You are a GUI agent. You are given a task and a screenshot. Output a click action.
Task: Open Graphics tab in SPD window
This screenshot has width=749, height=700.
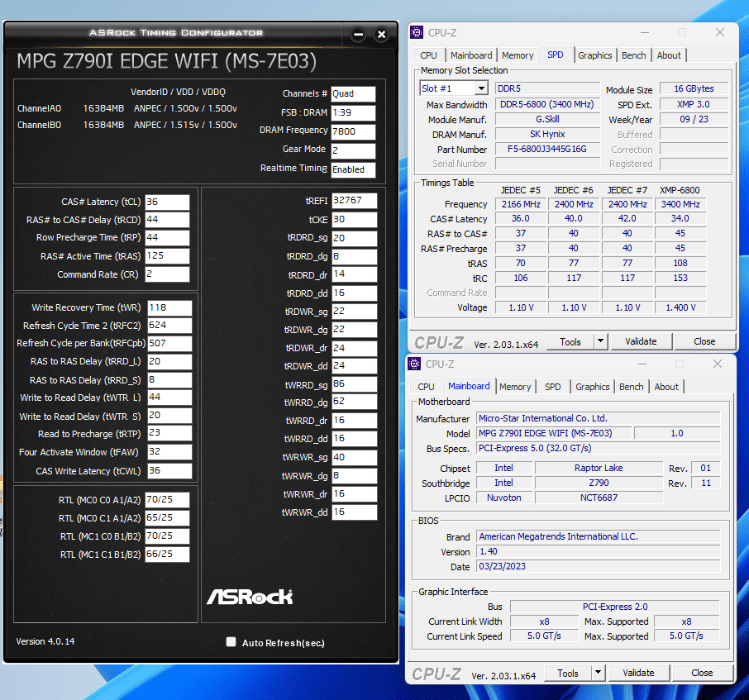[594, 55]
